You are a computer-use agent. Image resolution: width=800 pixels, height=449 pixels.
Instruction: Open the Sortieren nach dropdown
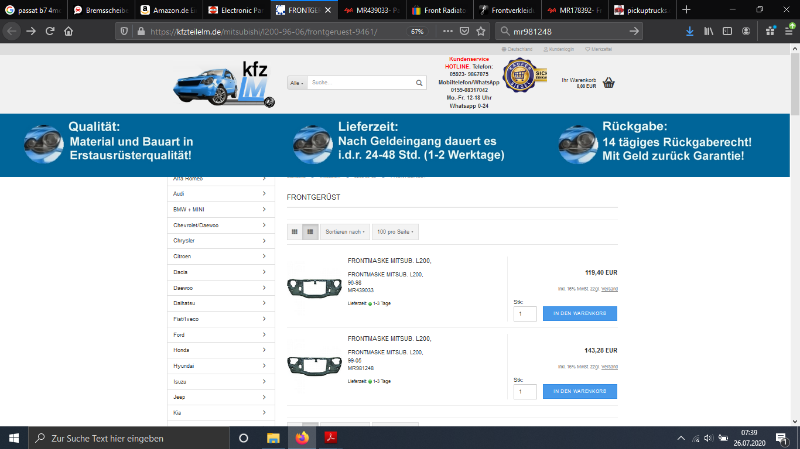coord(345,232)
